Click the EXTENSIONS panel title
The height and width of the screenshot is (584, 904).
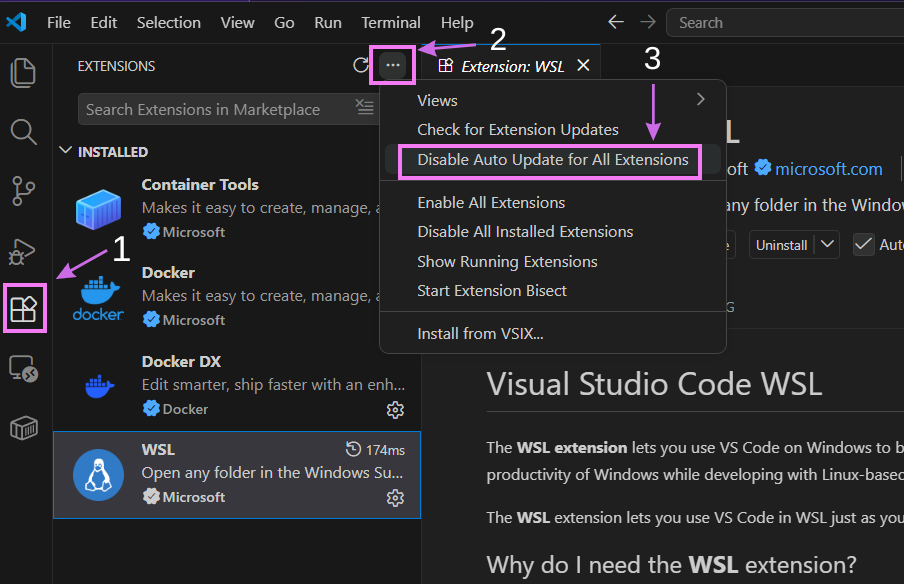[116, 66]
